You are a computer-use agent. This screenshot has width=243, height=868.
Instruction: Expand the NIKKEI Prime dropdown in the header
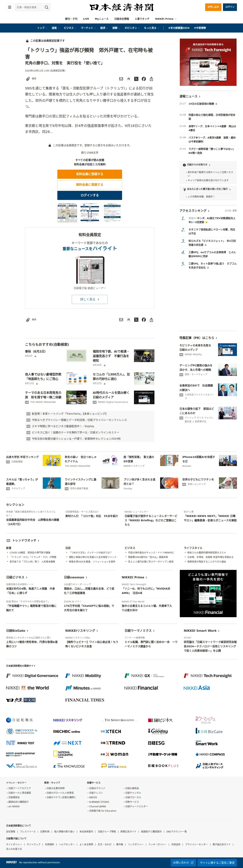(166, 19)
